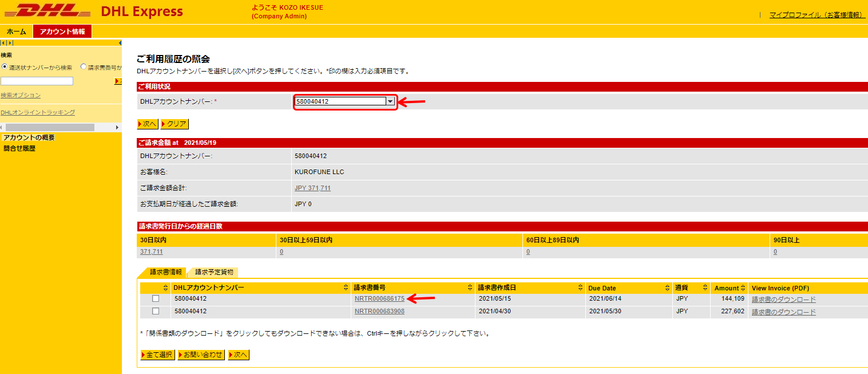Open the DHLオンライントラッキング link
Viewport: 868px width, 374px height.
pyautogui.click(x=38, y=112)
